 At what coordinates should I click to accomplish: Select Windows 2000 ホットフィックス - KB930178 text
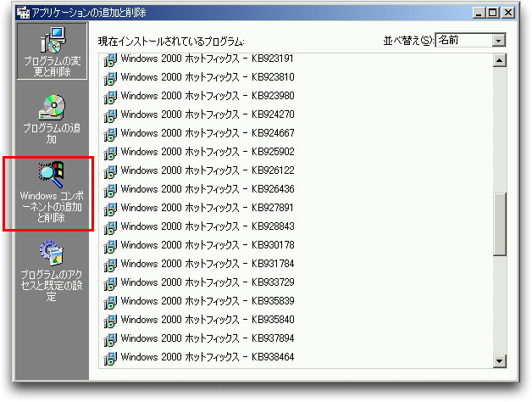click(x=208, y=245)
